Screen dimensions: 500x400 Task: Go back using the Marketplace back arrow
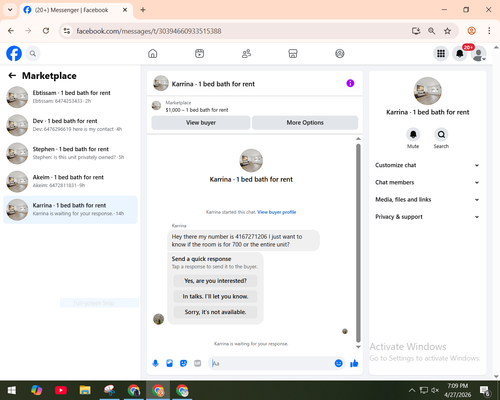tap(12, 76)
